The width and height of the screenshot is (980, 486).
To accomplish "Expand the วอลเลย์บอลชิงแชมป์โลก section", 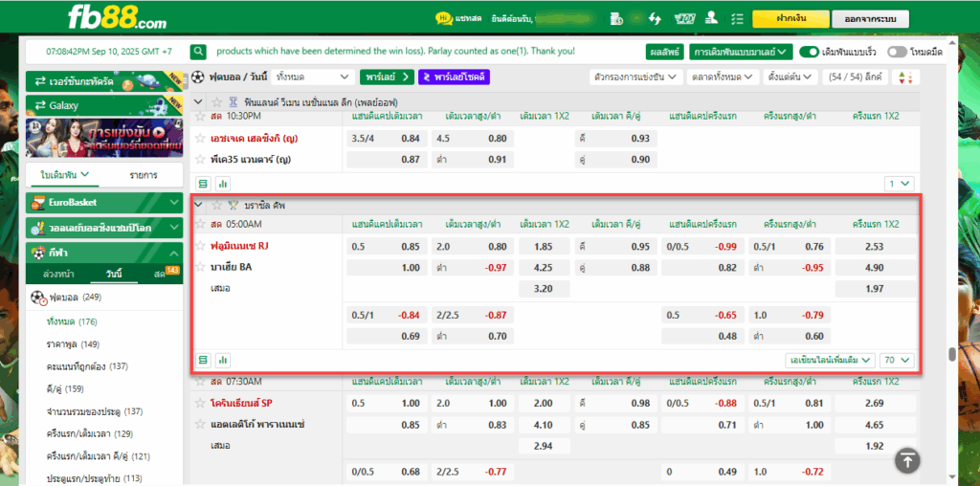I will (x=104, y=228).
